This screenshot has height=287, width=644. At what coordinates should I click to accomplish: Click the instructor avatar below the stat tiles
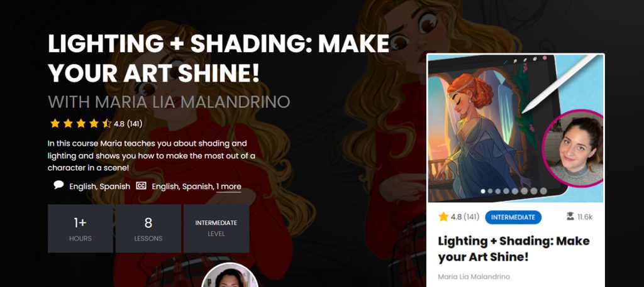230,275
